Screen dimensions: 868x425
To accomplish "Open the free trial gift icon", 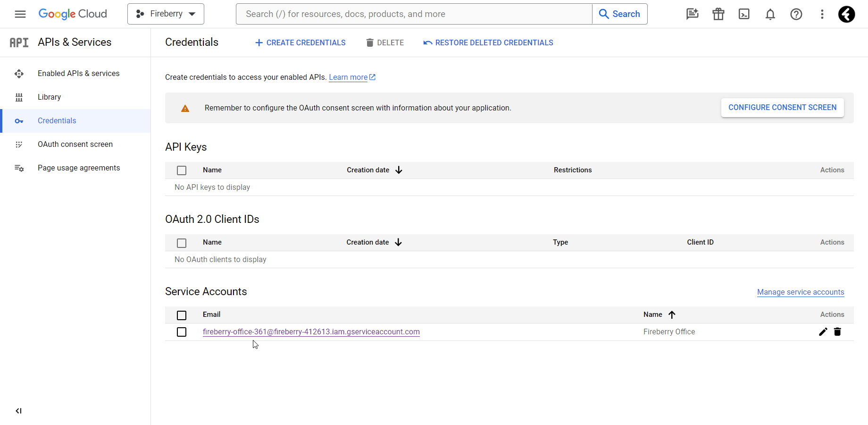I will coord(718,14).
